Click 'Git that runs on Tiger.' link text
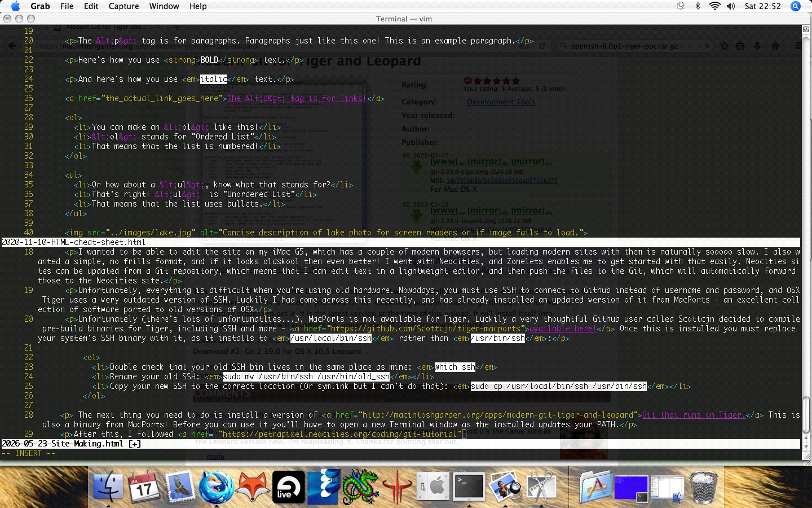812x508 pixels. (694, 415)
